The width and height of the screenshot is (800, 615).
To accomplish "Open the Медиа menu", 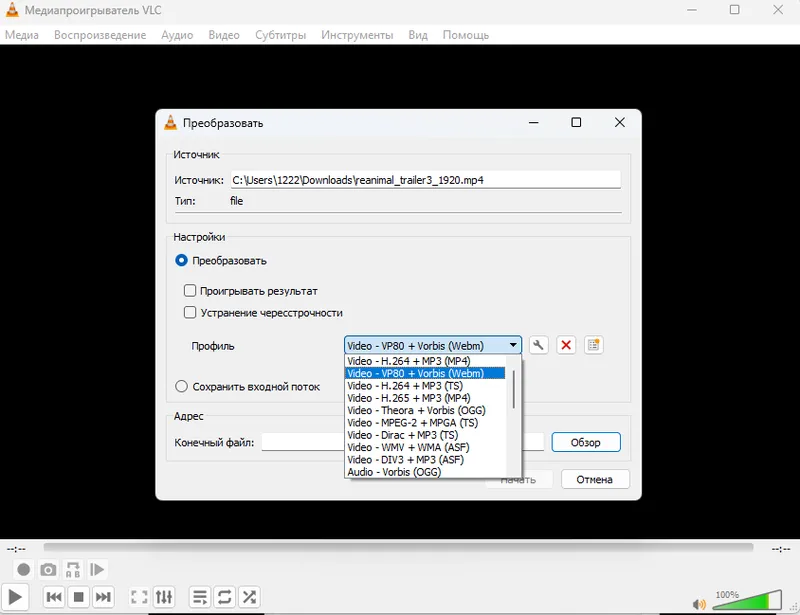I will (x=22, y=35).
